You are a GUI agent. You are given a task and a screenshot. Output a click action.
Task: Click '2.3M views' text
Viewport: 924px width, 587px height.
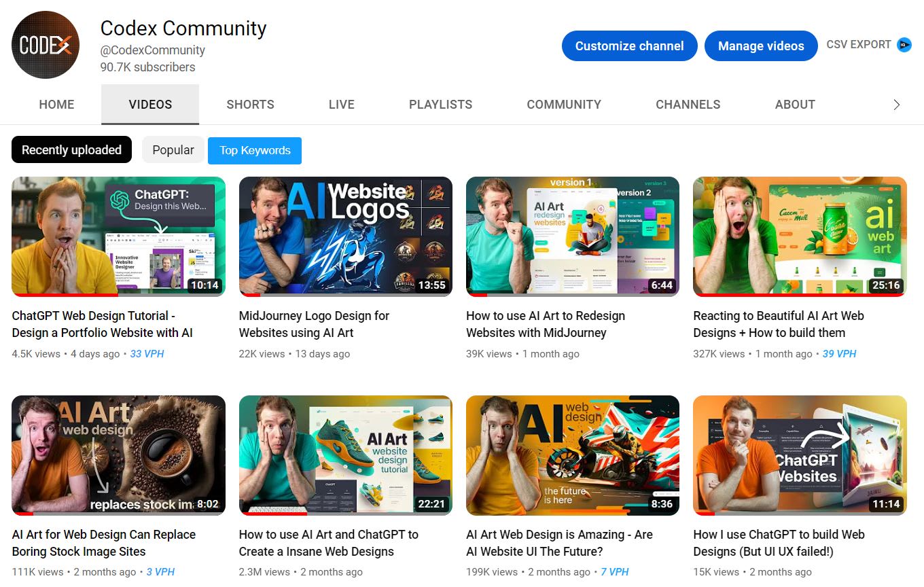[x=264, y=572]
